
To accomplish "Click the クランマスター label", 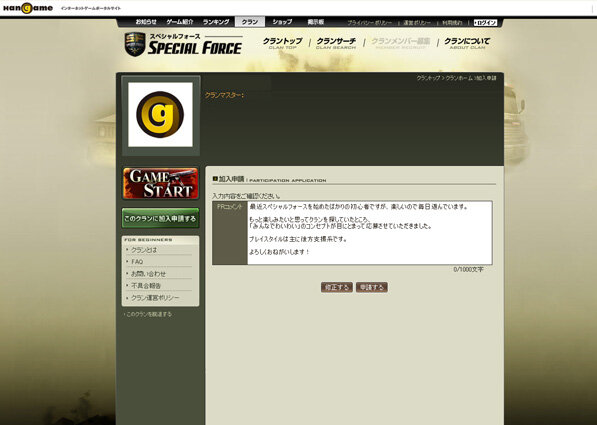I will point(224,95).
